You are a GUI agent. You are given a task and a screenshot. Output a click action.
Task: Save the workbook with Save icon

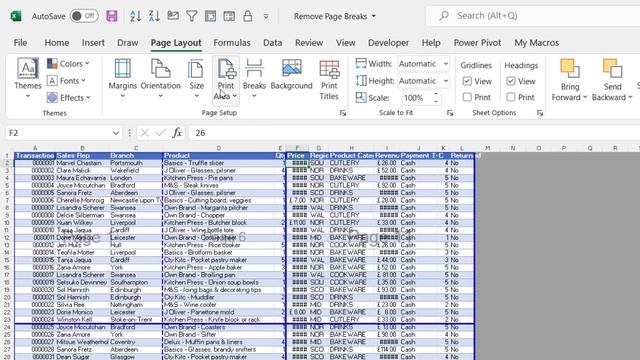pos(111,16)
